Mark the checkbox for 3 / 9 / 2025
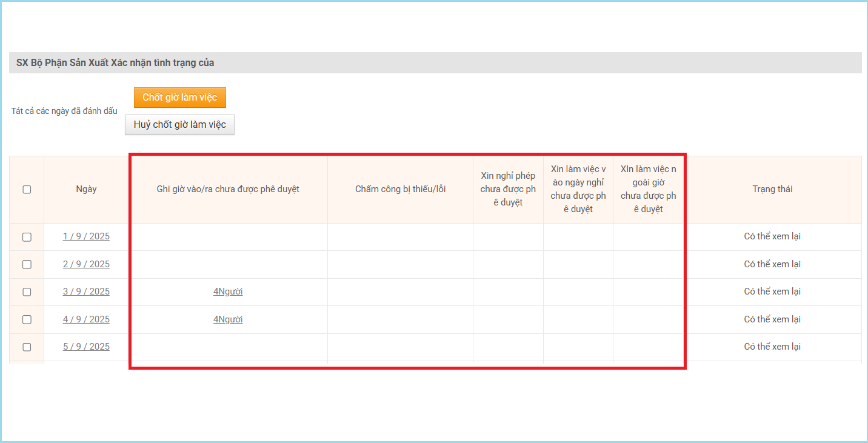868x443 pixels. (x=27, y=292)
